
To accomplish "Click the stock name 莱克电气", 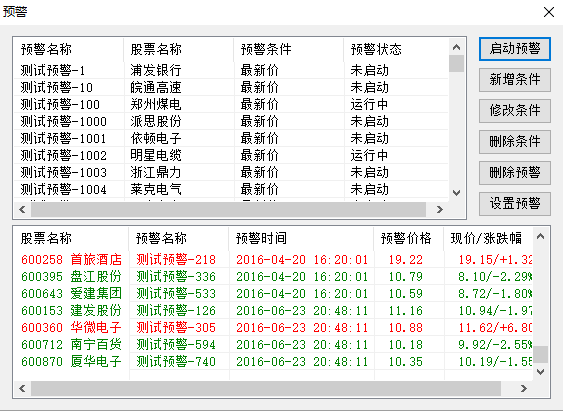I will point(156,190).
